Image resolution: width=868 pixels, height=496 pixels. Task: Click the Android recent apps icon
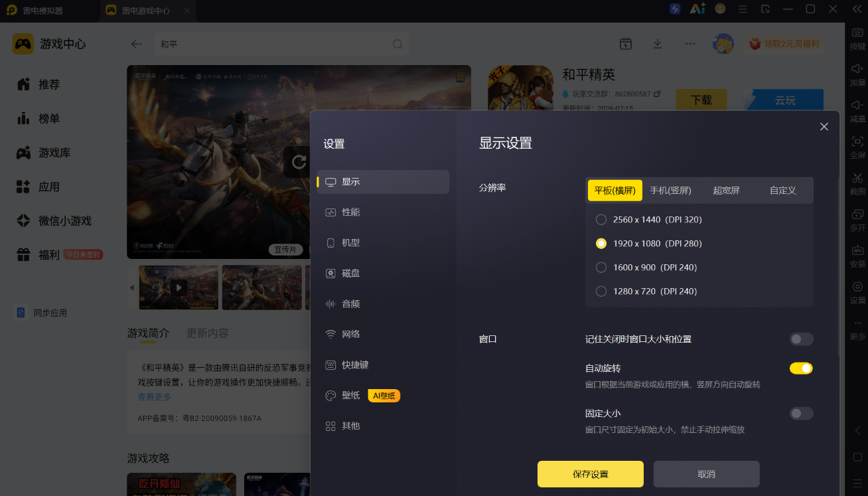point(857,483)
